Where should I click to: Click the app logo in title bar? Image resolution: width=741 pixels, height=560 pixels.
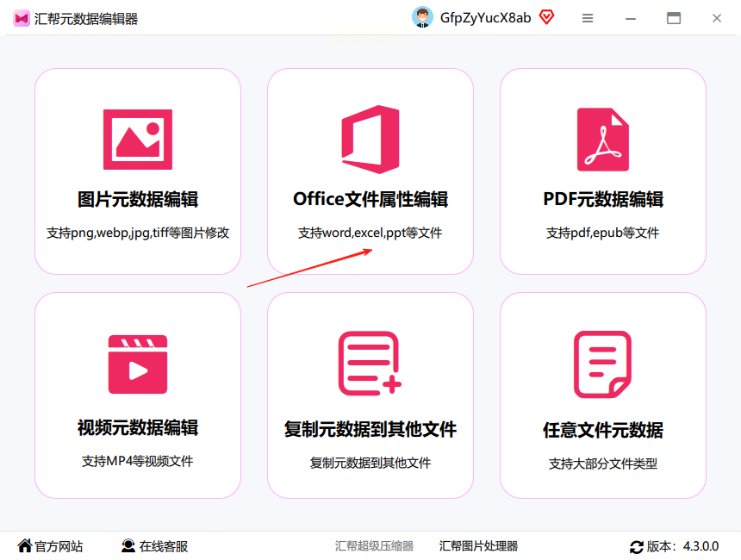22,18
